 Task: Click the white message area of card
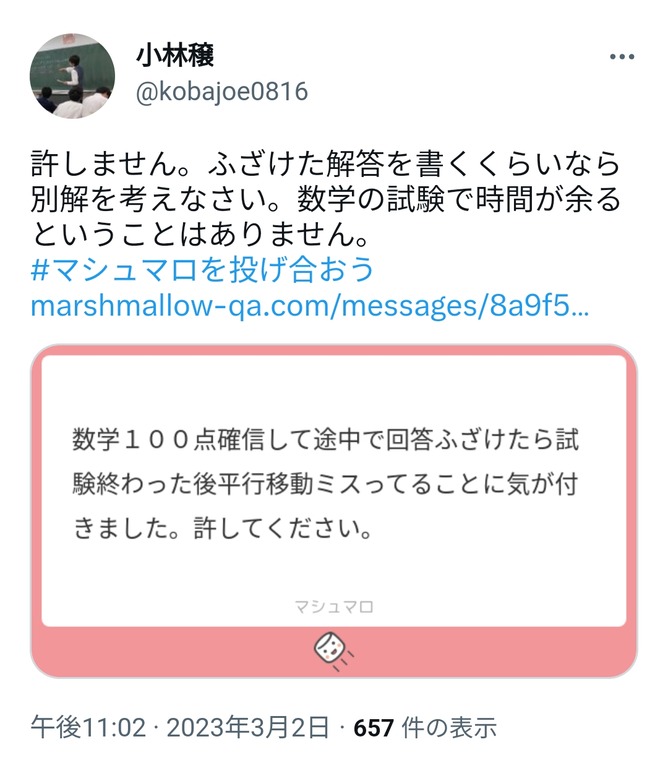point(334,491)
